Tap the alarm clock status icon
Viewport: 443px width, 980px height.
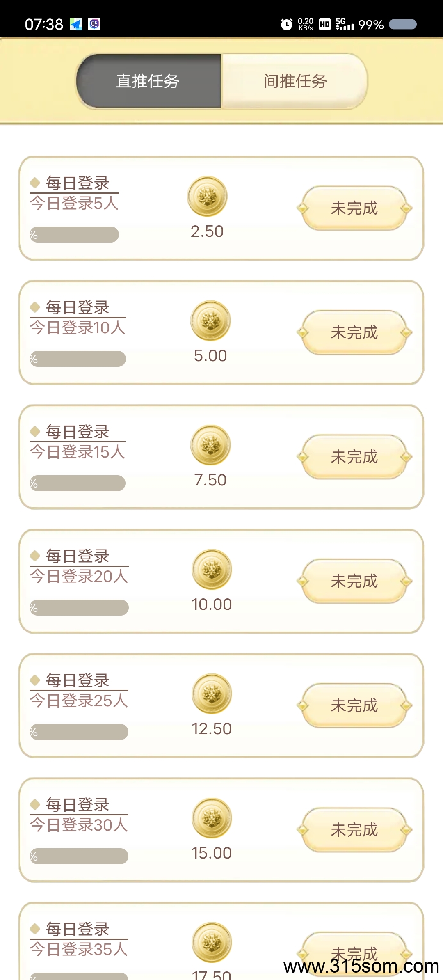[x=286, y=25]
